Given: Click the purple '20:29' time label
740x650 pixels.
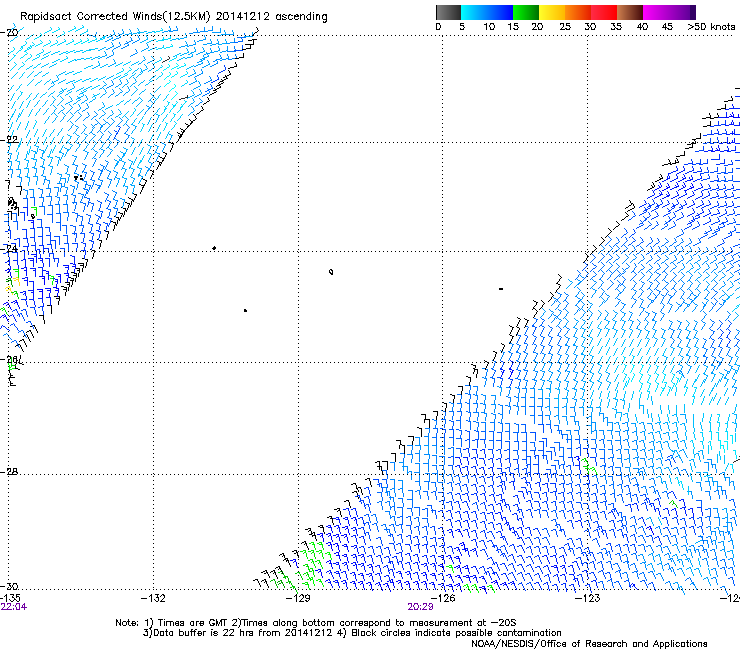Looking at the screenshot, I should click(420, 607).
